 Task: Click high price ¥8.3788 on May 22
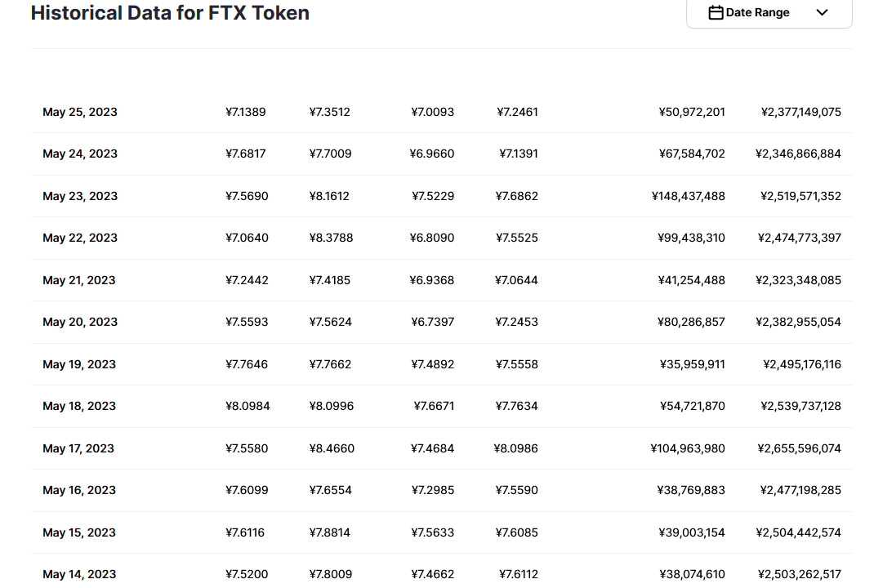(x=331, y=238)
